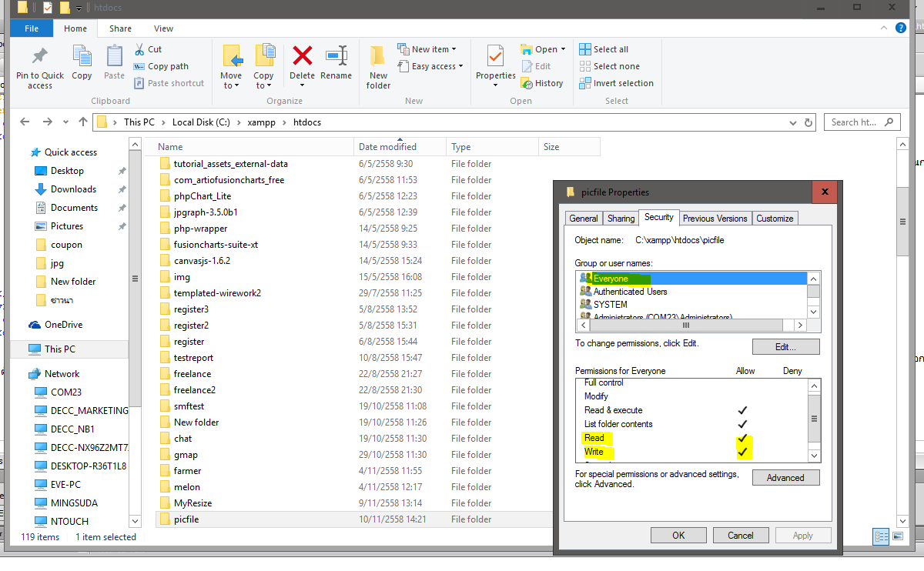
Task: Open the Customize tab
Action: (775, 219)
